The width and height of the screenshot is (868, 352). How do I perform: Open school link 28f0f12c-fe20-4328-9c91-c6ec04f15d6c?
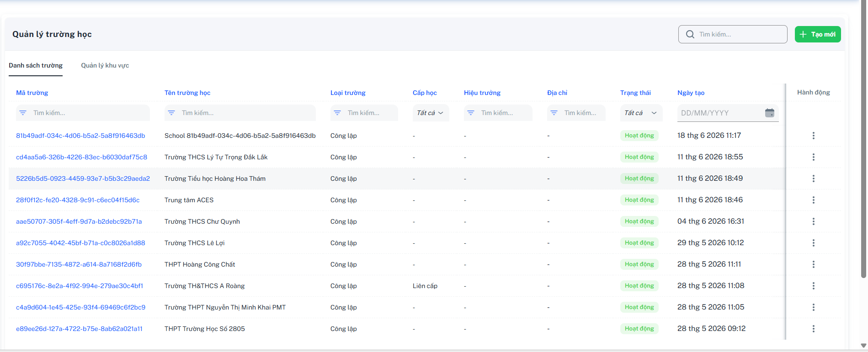pos(78,200)
